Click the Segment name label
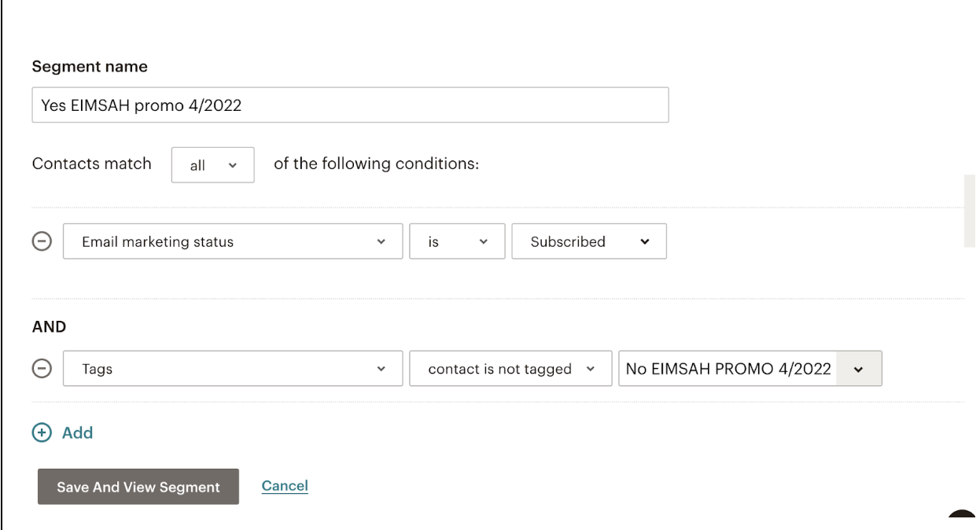Screen dimensions: 980x530 tap(90, 67)
